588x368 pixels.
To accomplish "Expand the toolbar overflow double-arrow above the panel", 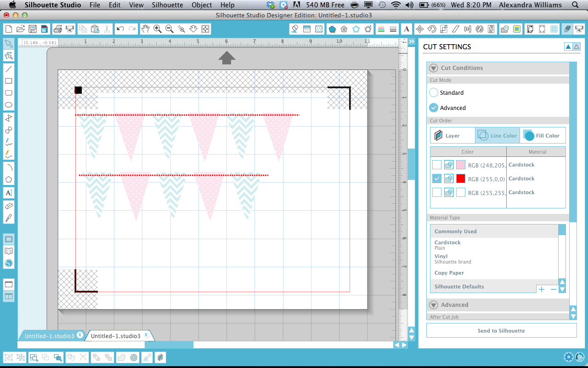I will [x=412, y=41].
